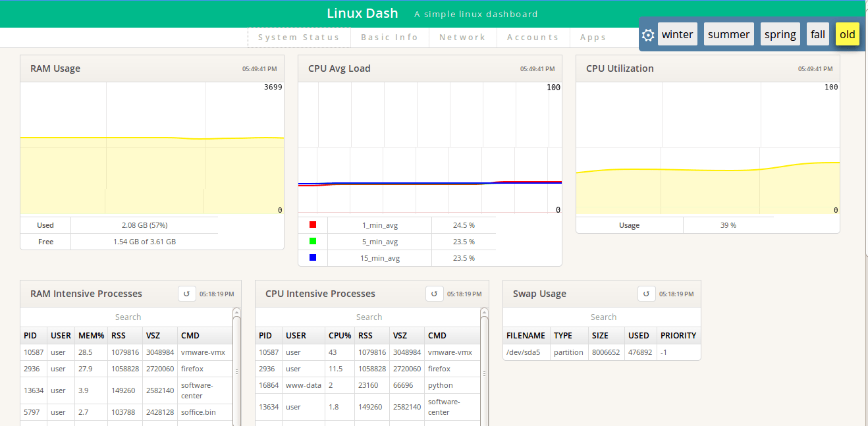The height and width of the screenshot is (426, 868).
Task: Open the Apps section
Action: tap(592, 38)
